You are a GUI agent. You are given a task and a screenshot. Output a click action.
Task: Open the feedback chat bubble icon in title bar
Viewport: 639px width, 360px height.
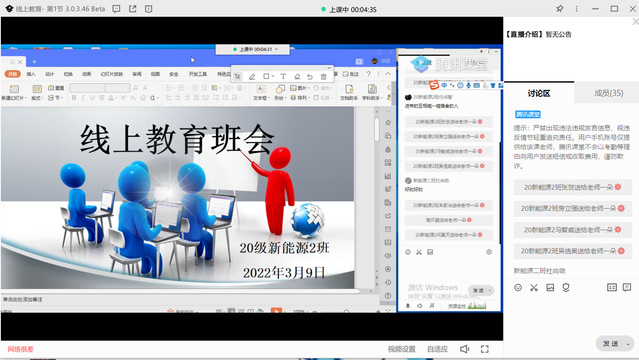point(117,9)
